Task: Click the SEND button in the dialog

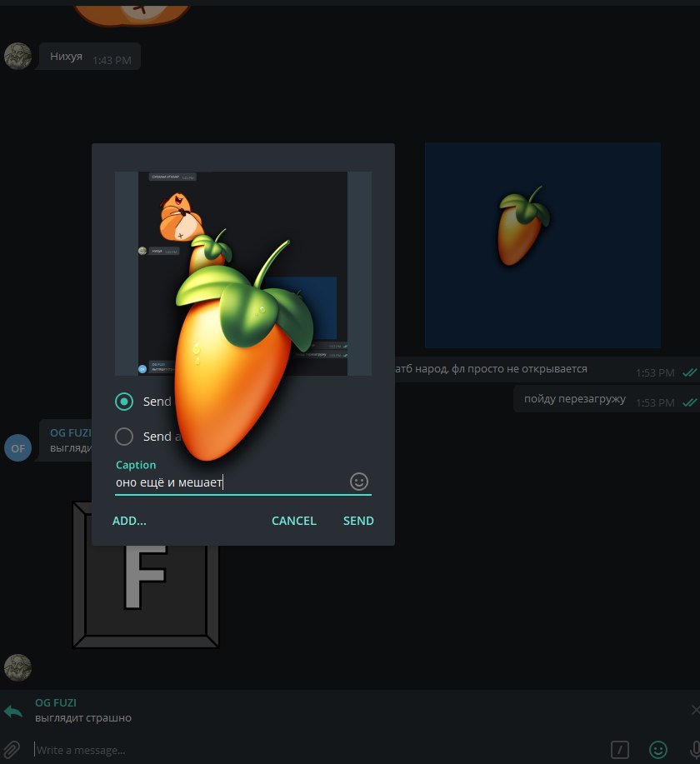Action: [358, 521]
